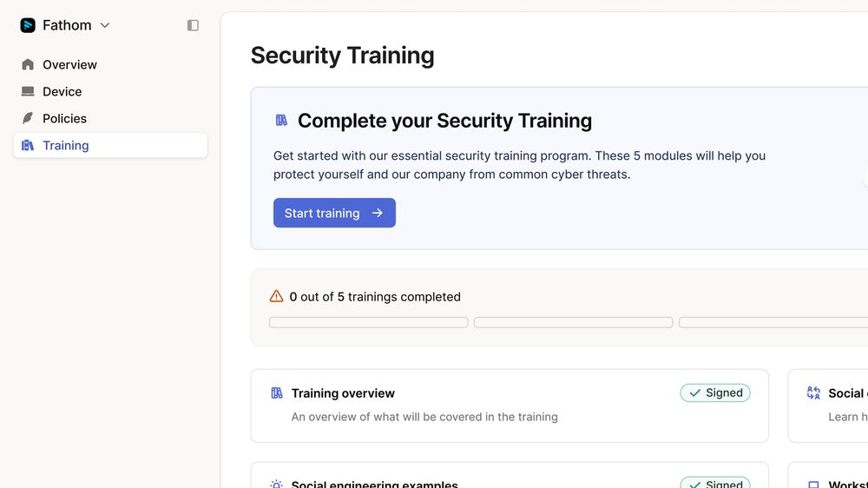Open the Training overview card

[510, 406]
